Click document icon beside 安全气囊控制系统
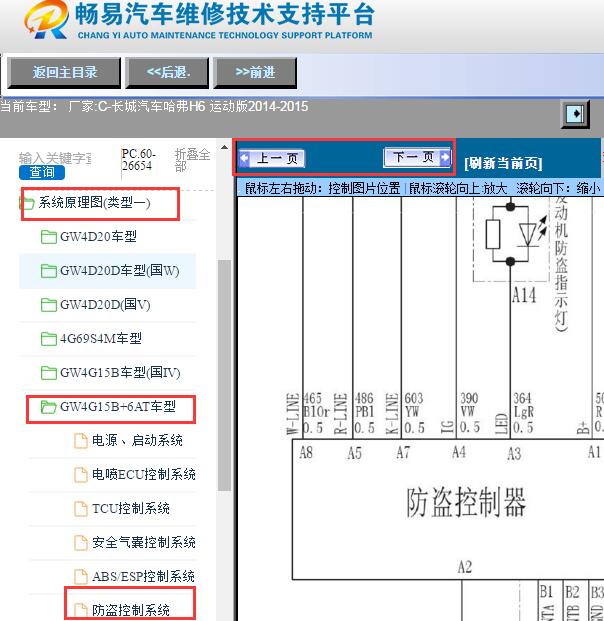The height and width of the screenshot is (621, 604). [81, 543]
